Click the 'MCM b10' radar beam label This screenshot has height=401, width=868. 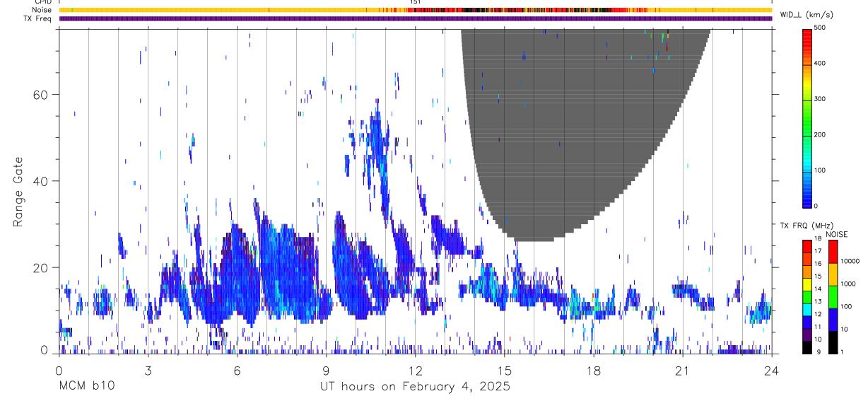coord(86,387)
